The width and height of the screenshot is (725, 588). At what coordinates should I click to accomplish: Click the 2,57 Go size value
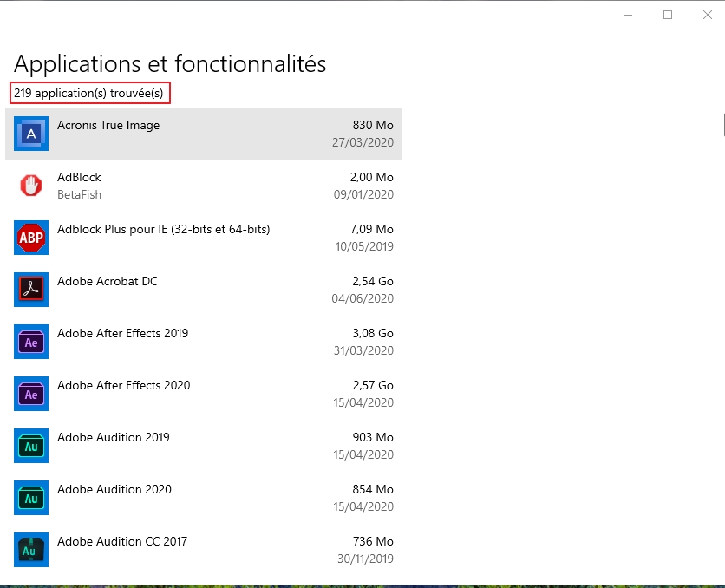373,385
